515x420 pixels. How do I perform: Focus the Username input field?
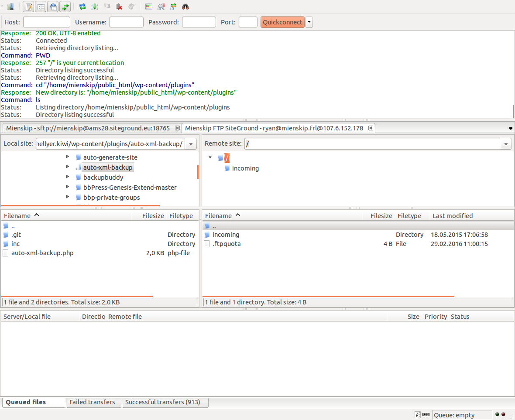tap(127, 22)
